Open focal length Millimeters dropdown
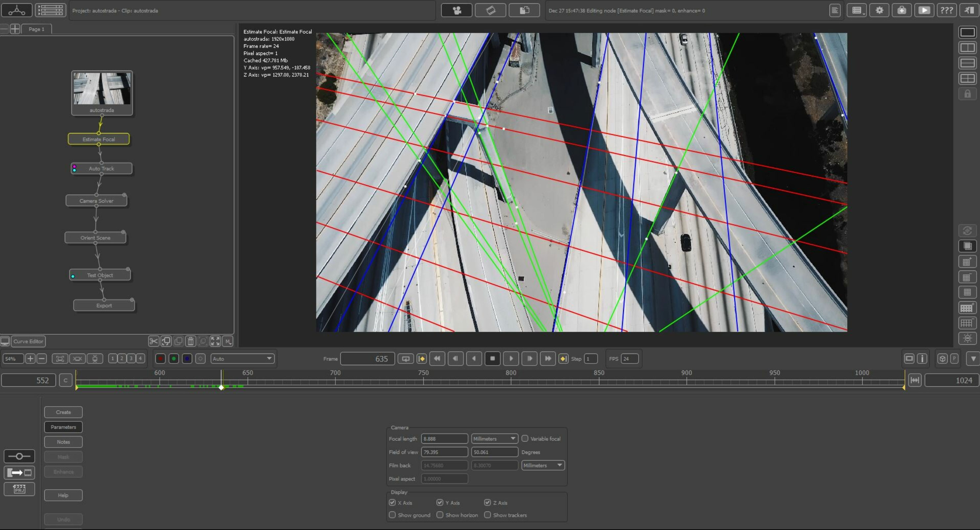980x530 pixels. tap(494, 439)
